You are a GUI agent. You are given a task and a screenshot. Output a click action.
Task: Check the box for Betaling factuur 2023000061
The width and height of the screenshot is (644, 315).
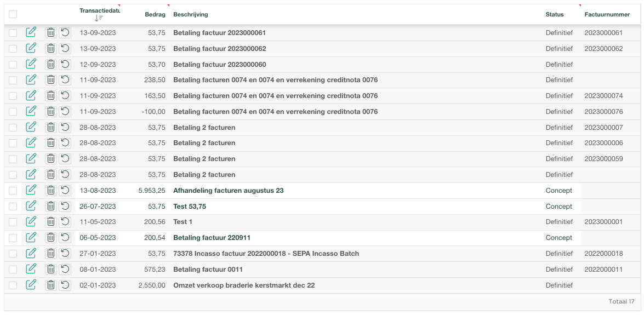[x=13, y=33]
